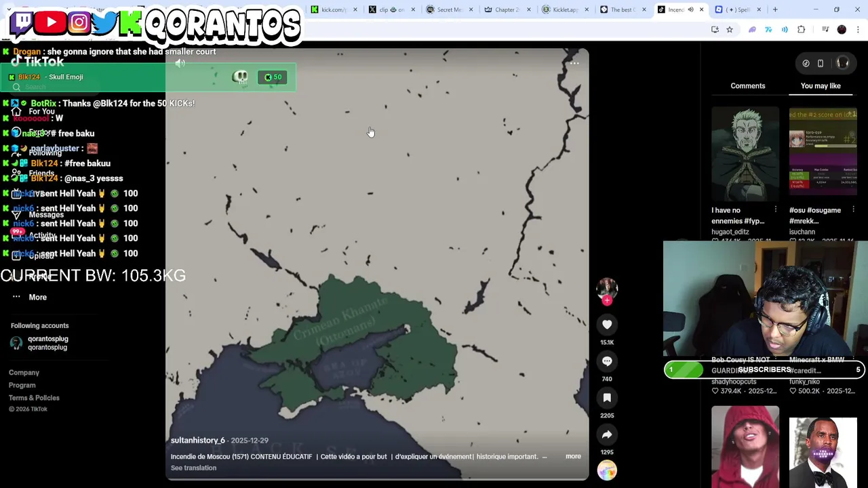Open the Chrome three-dot menu

tap(859, 30)
